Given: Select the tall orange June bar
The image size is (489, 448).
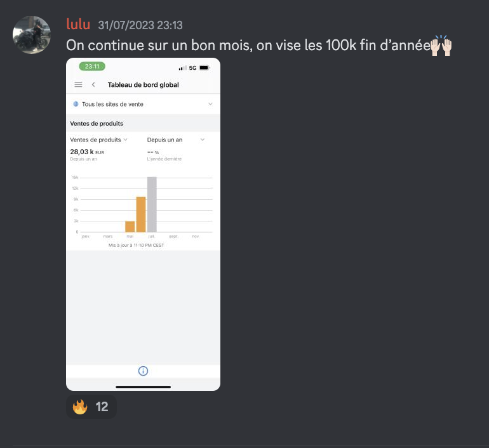Looking at the screenshot, I should 141,214.
